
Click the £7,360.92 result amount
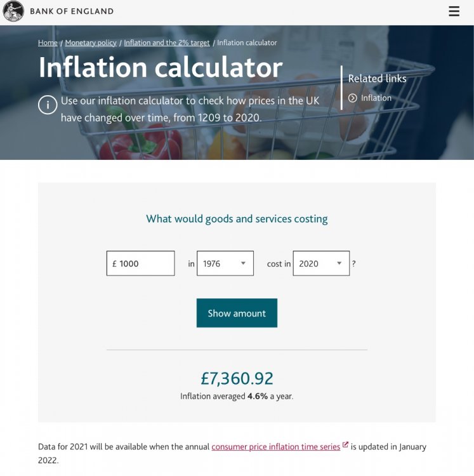coord(237,379)
